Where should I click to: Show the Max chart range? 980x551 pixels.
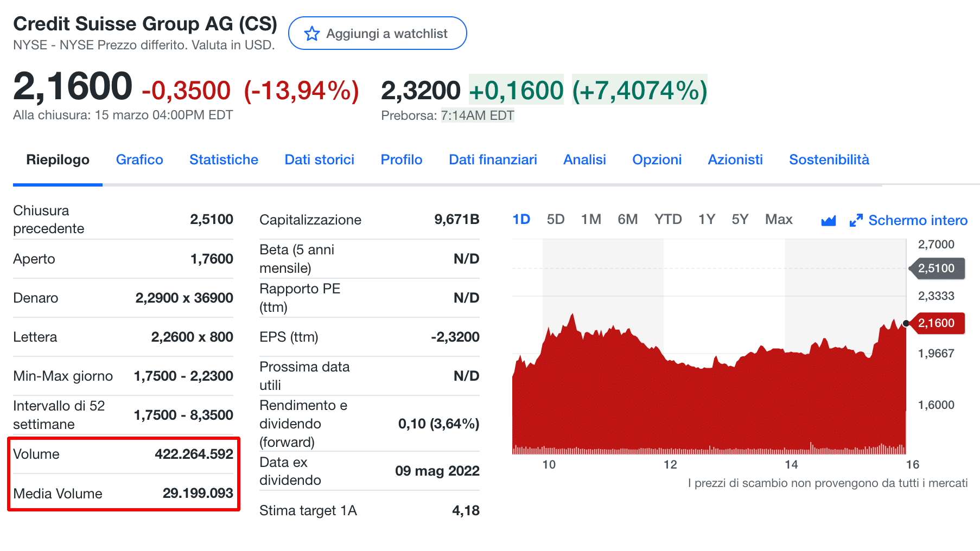pyautogui.click(x=778, y=219)
